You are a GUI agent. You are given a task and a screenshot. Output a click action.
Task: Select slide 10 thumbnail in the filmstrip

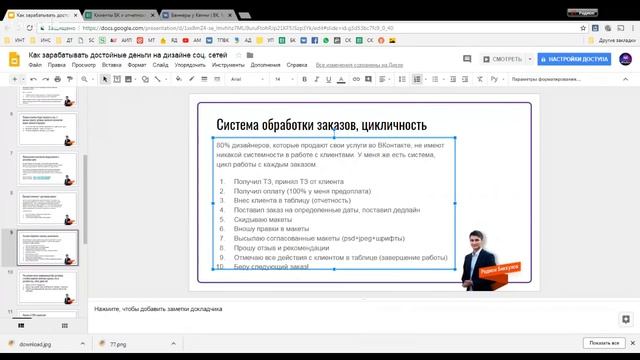coord(48,288)
